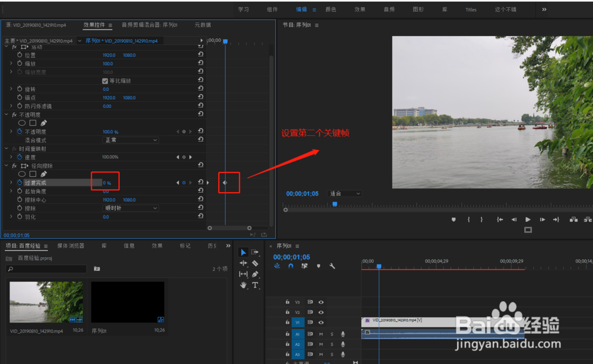Image resolution: width=593 pixels, height=364 pixels.
Task: Uncheck the 等比缩放 checkbox
Action: coord(105,81)
